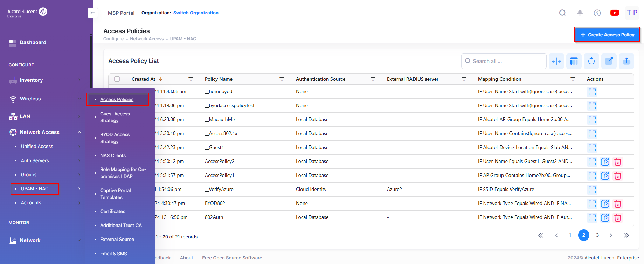Open the notifications bell
The image size is (644, 264).
point(580,13)
